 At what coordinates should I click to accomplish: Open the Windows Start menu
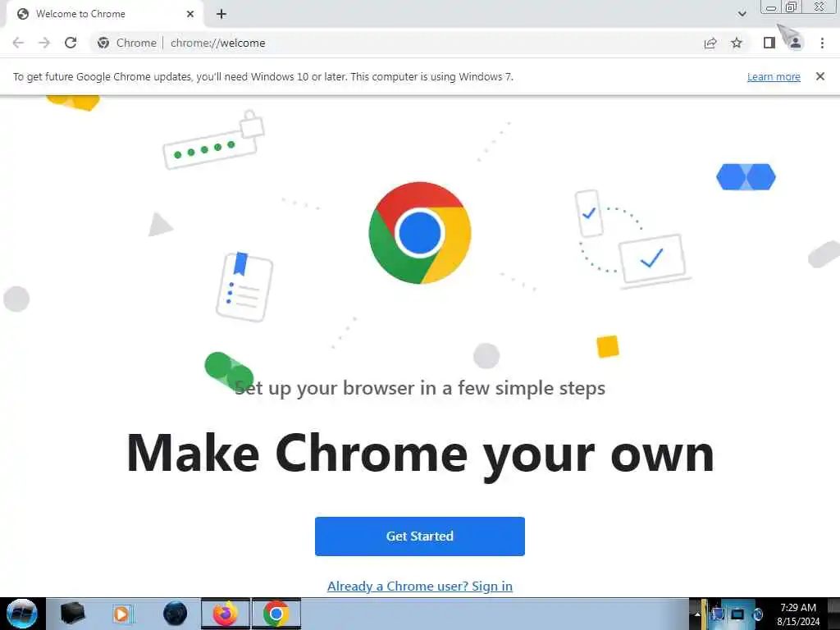[22, 614]
